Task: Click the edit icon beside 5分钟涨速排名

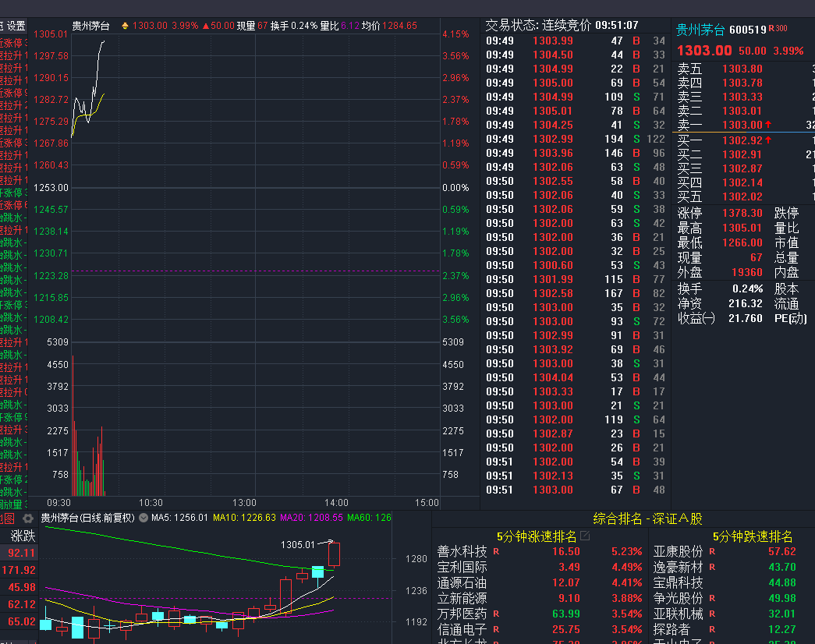Action: pyautogui.click(x=585, y=536)
